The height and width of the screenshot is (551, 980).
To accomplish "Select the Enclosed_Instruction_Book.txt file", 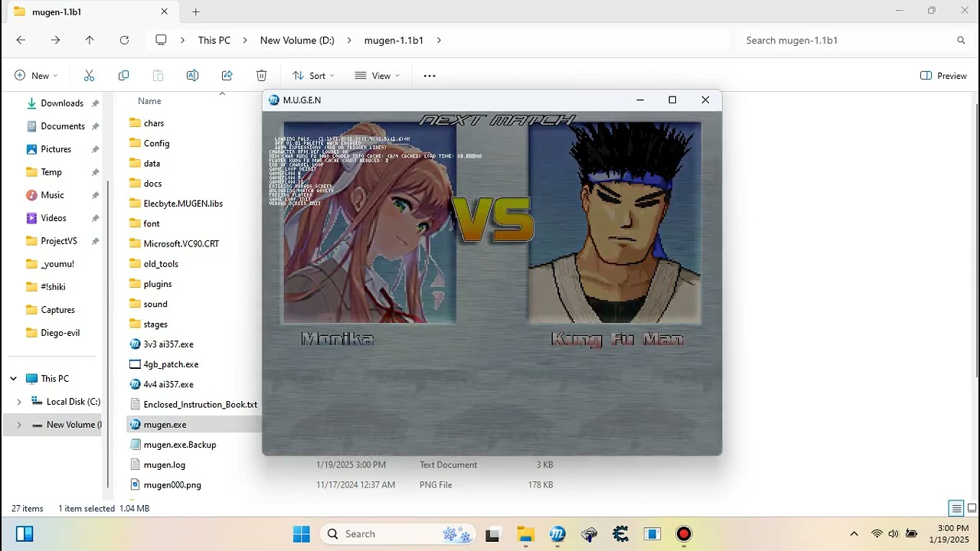I will (x=201, y=404).
